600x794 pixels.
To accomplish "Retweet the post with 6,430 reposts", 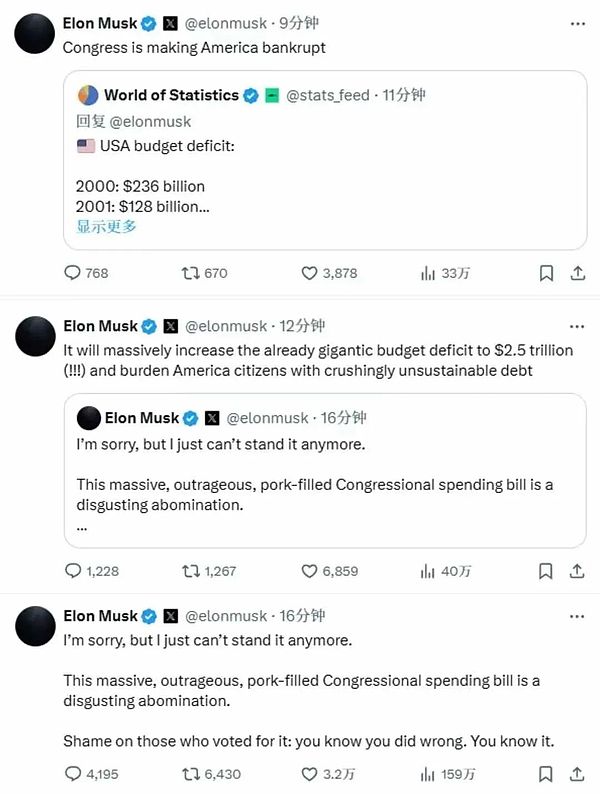I will [x=188, y=774].
